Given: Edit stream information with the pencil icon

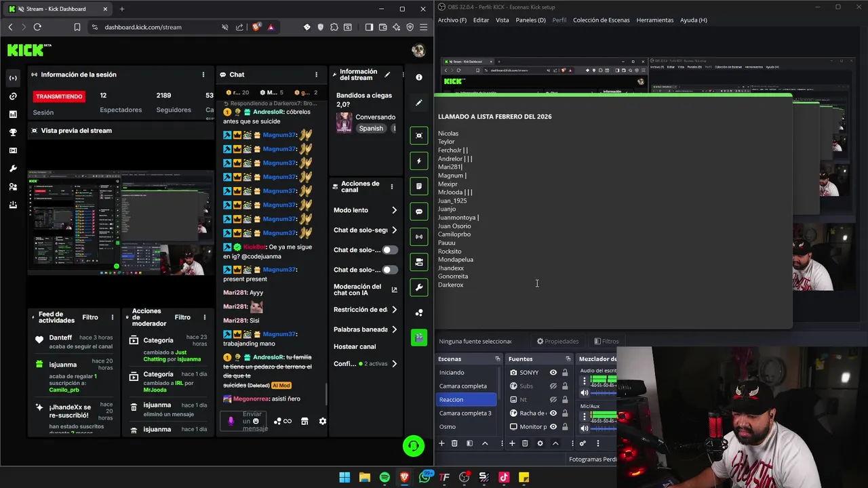Looking at the screenshot, I should pyautogui.click(x=387, y=75).
